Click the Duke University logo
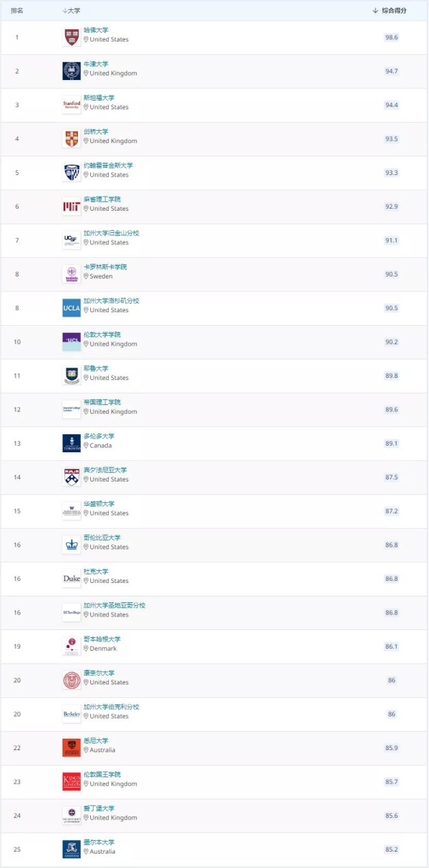 pyautogui.click(x=71, y=579)
